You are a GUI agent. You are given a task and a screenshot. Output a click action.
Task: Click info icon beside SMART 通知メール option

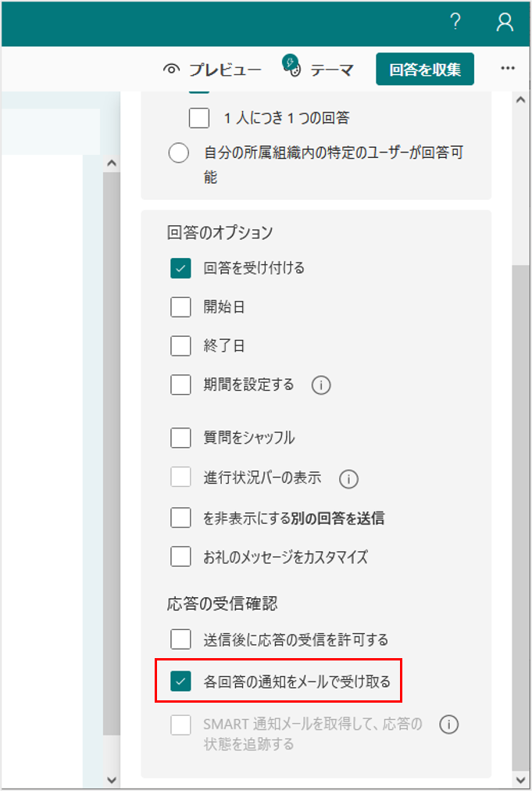[448, 725]
